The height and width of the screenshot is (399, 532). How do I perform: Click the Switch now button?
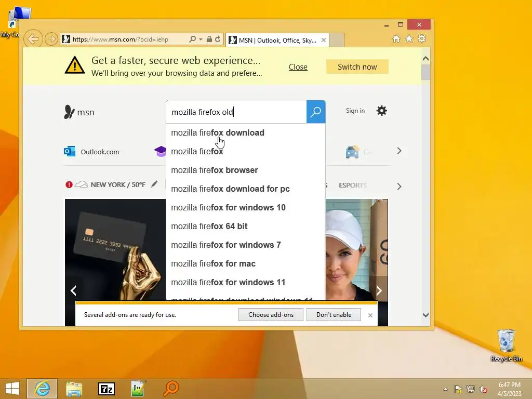coord(357,67)
